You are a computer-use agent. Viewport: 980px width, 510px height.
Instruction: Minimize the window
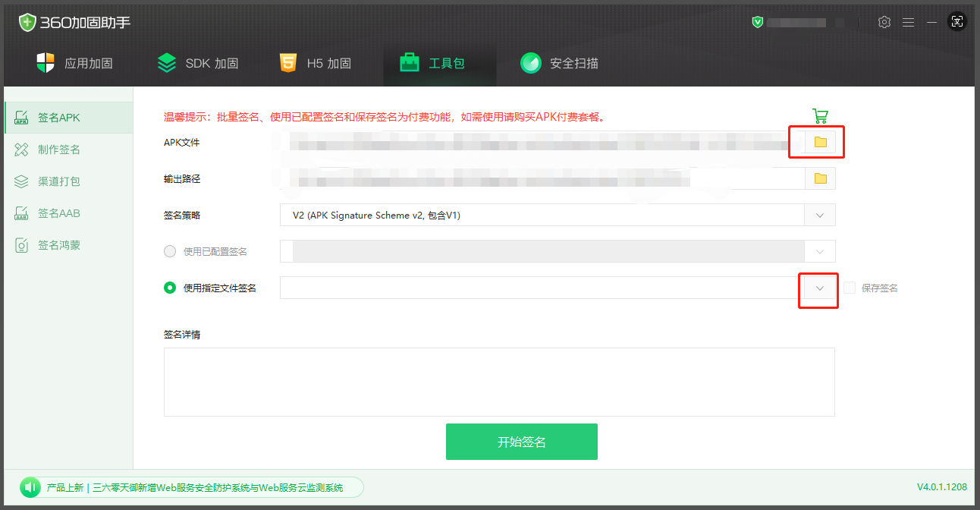pyautogui.click(x=932, y=22)
